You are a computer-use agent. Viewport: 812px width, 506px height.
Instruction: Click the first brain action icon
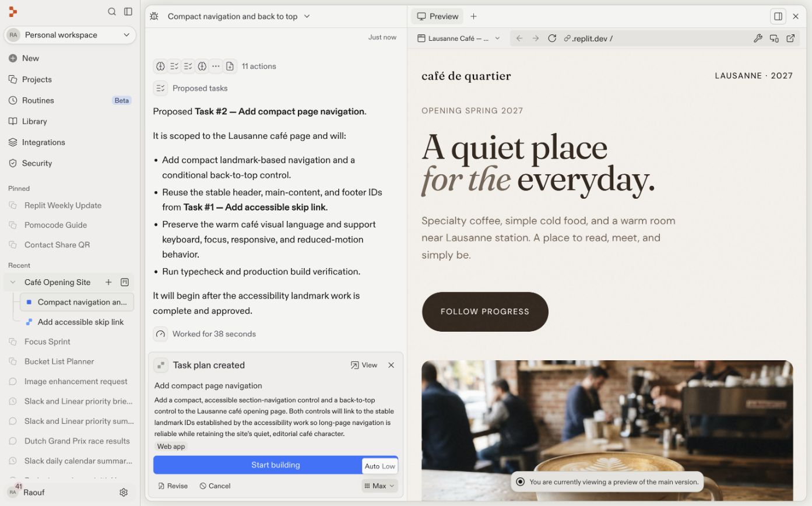tap(160, 66)
